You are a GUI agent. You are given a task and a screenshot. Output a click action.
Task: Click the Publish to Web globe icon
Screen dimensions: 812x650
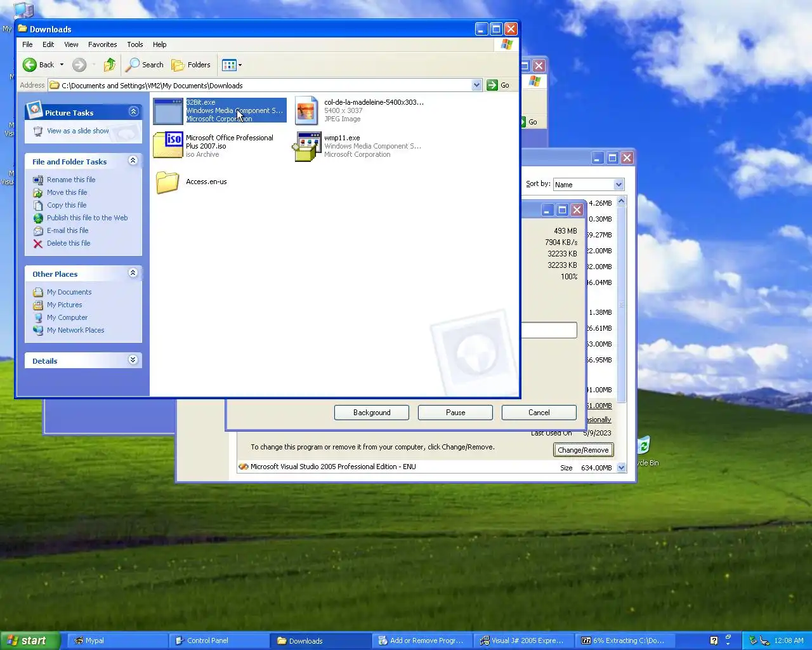tap(38, 218)
